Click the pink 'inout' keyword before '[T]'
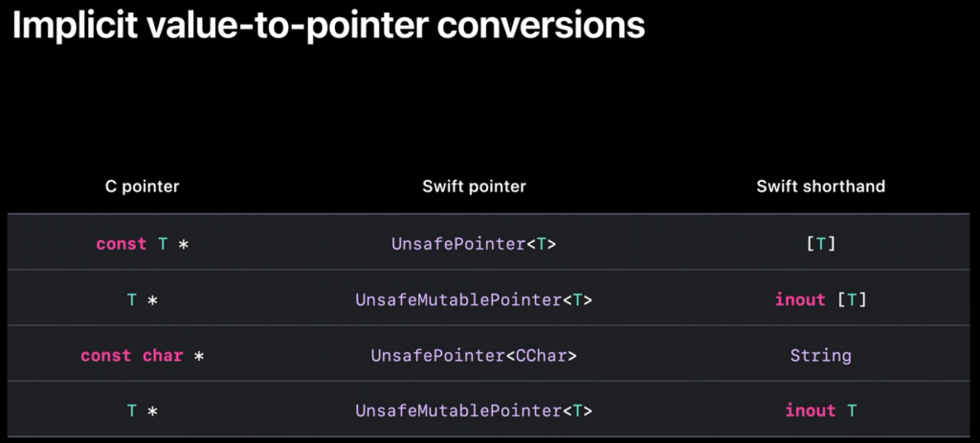 (800, 300)
